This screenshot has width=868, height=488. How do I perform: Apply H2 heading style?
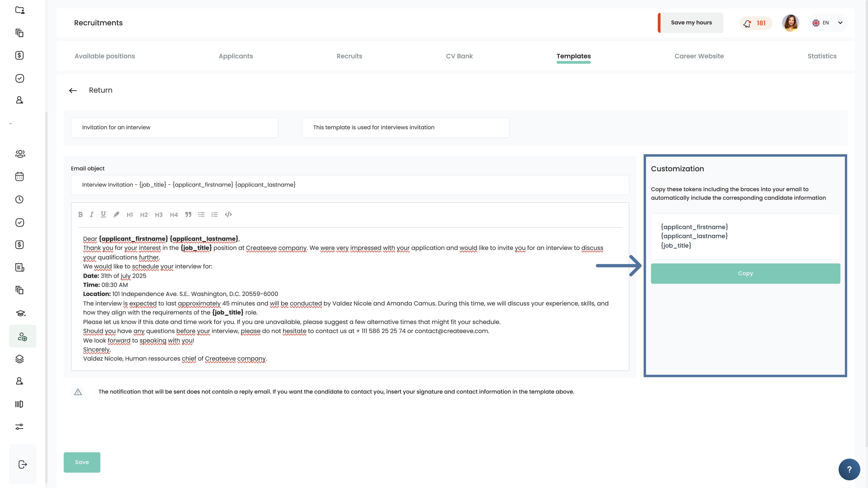click(144, 215)
